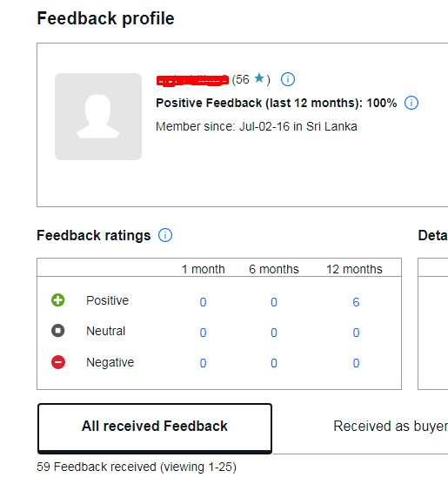Click the grey Neutral rating icon
The height and width of the screenshot is (491, 448).
[58, 330]
